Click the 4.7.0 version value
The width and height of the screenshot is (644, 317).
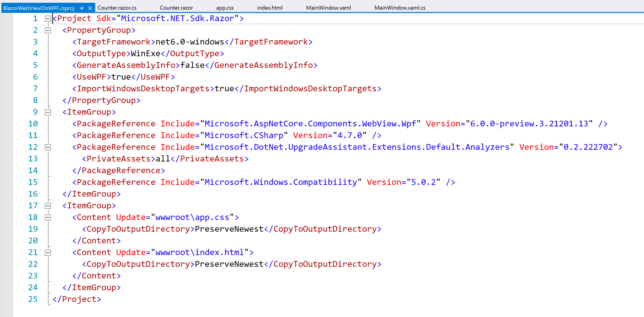click(x=350, y=136)
